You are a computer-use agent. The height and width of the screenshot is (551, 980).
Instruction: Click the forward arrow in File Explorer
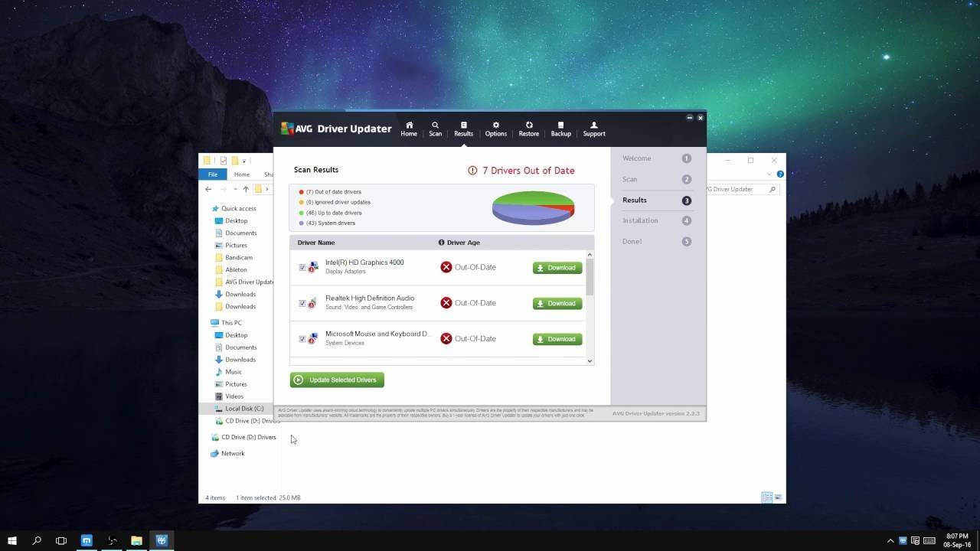[x=224, y=189]
